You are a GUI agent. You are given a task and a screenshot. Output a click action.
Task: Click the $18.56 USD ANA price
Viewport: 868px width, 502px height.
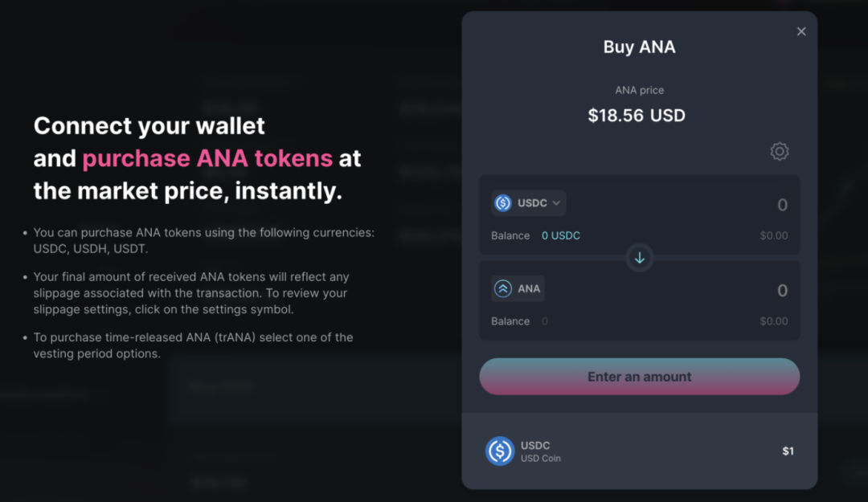tap(637, 116)
